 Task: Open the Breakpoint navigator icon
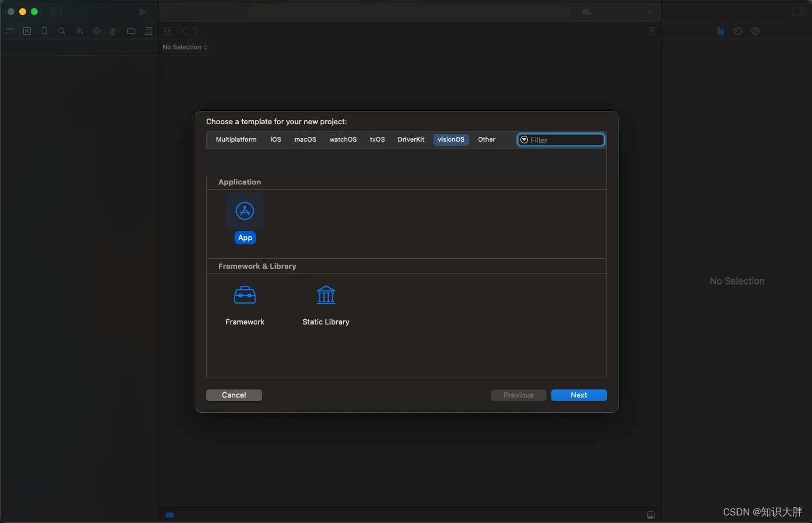pos(131,31)
